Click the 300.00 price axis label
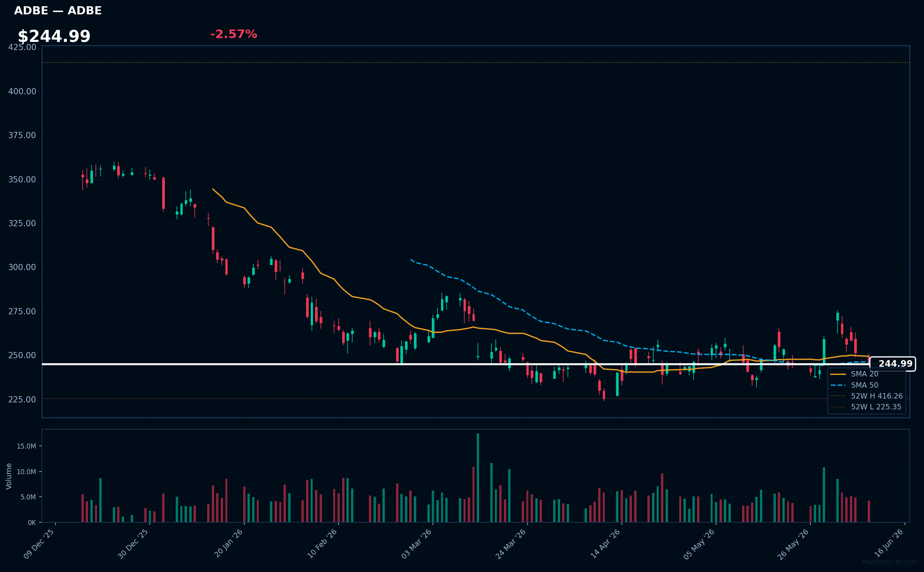The width and height of the screenshot is (924, 572). pyautogui.click(x=22, y=267)
